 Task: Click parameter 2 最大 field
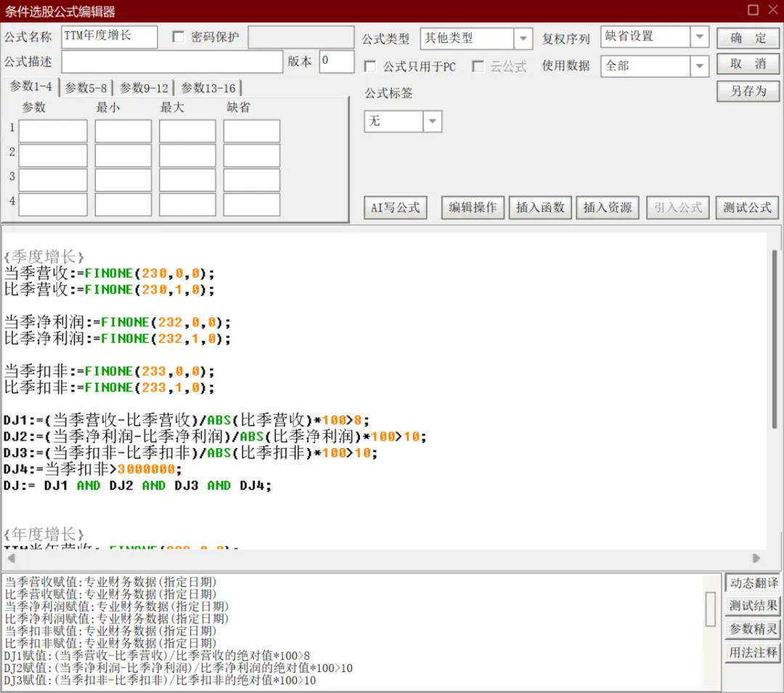click(x=187, y=155)
